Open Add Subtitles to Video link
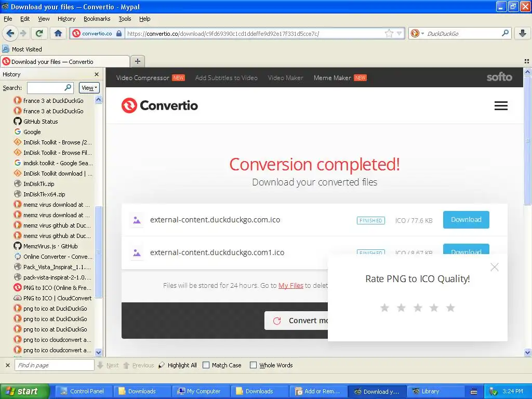This screenshot has width=532, height=399. click(227, 78)
